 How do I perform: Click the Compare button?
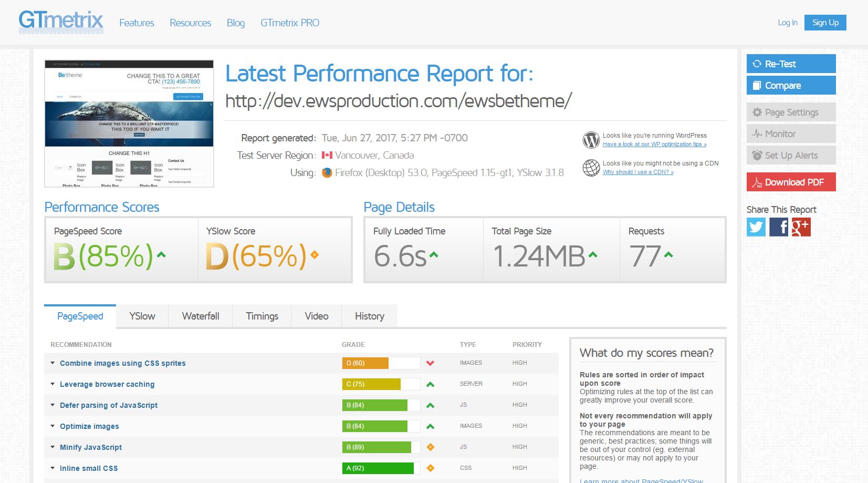point(791,85)
